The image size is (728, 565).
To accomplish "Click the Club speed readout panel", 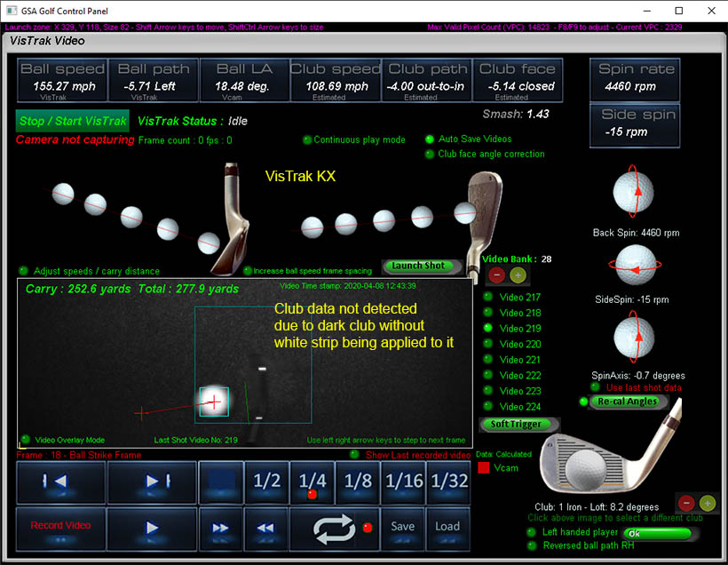I will coord(336,80).
